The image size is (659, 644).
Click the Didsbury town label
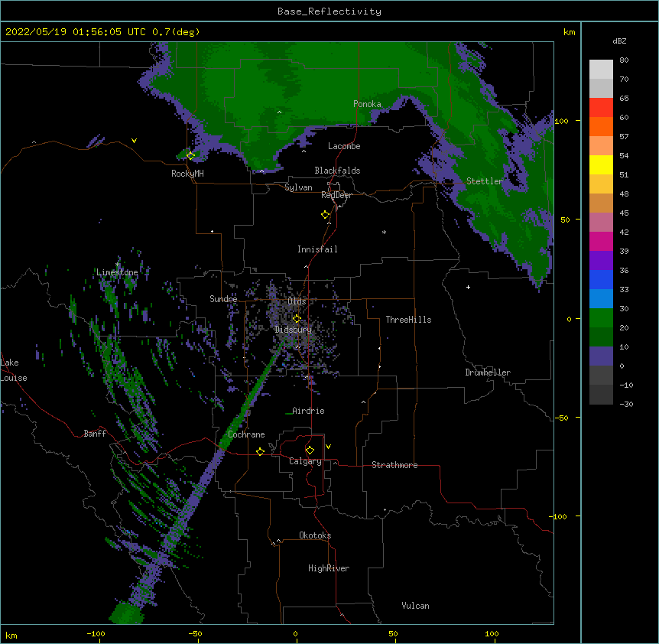tap(294, 330)
